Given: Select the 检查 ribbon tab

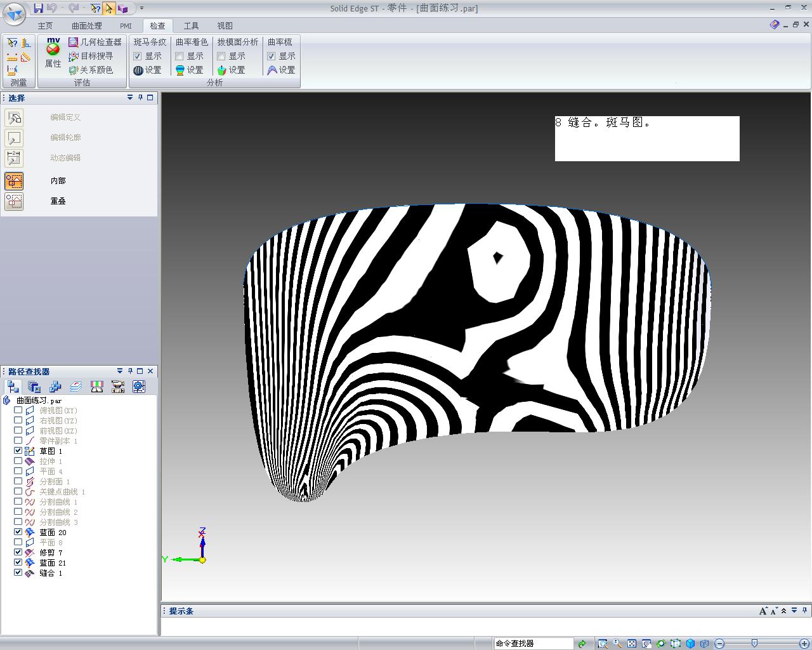Looking at the screenshot, I should pyautogui.click(x=157, y=25).
